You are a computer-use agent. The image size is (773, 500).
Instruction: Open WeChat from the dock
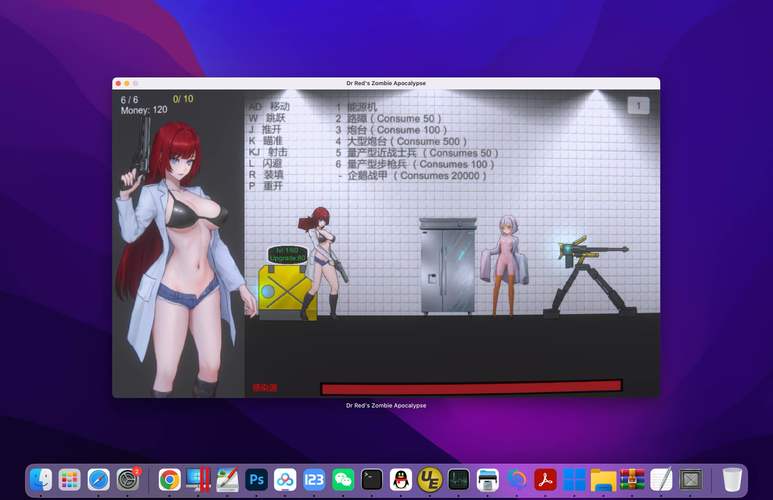(343, 480)
